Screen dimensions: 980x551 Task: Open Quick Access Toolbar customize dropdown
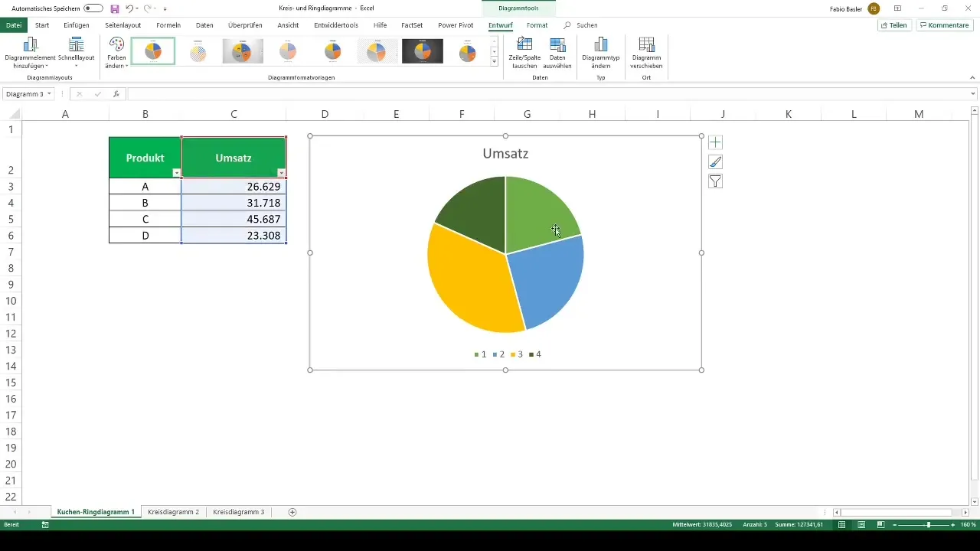(x=165, y=8)
